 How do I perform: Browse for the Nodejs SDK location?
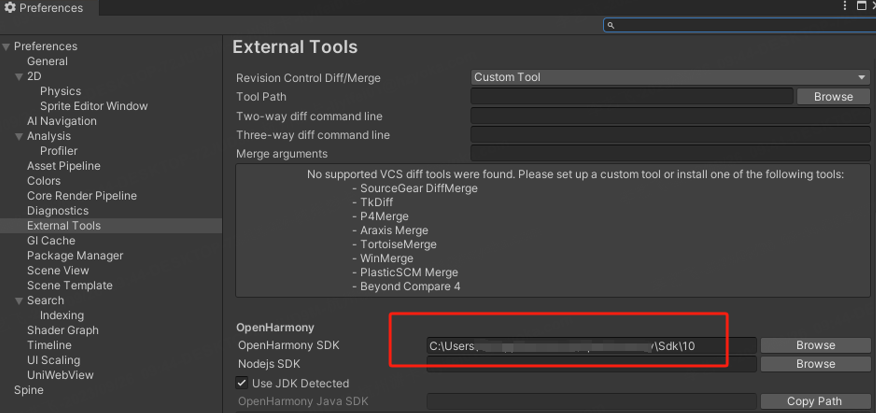click(x=815, y=364)
